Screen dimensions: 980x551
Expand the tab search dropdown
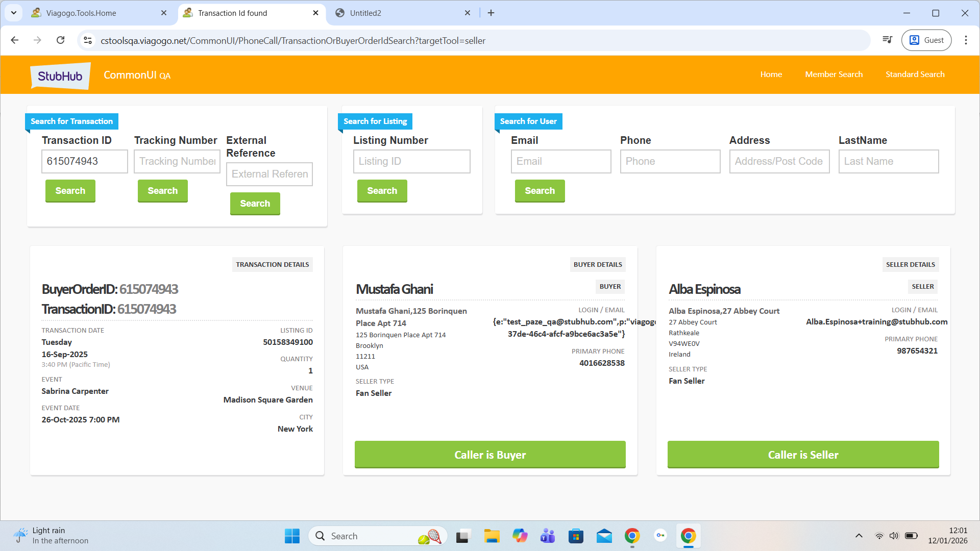[x=14, y=13]
